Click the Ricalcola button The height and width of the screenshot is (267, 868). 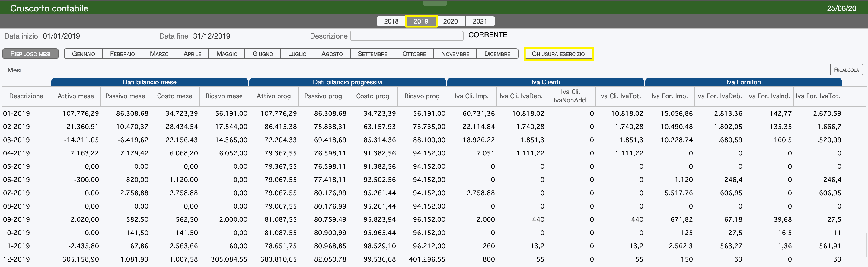coord(846,70)
